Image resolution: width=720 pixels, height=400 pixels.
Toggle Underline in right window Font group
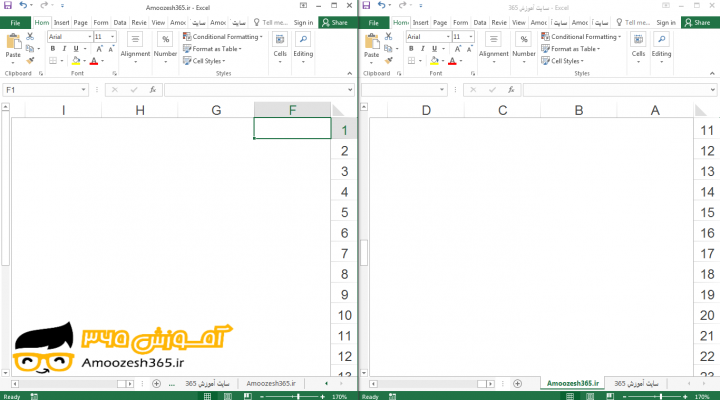(434, 48)
